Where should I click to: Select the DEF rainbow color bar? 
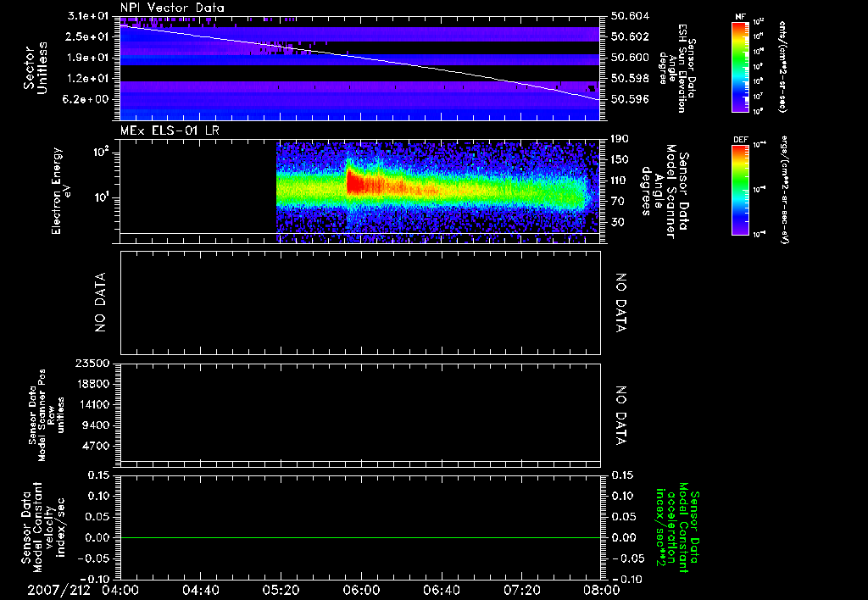coord(740,190)
